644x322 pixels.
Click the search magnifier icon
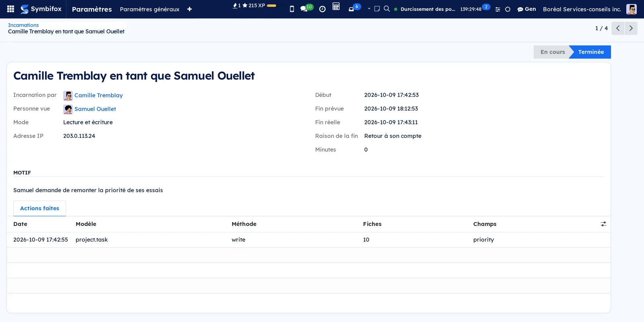coord(387,8)
